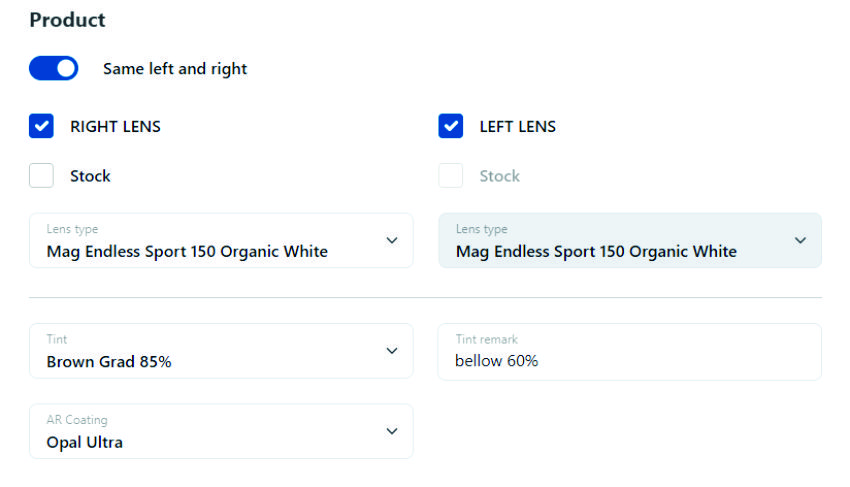The height and width of the screenshot is (487, 850).
Task: Click the LEFT LENS label text
Action: (x=517, y=127)
